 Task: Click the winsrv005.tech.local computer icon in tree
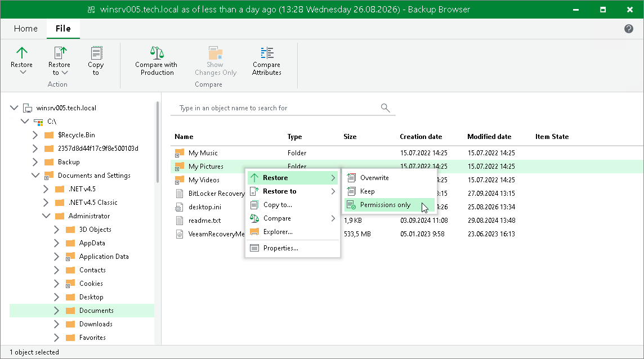tap(28, 108)
